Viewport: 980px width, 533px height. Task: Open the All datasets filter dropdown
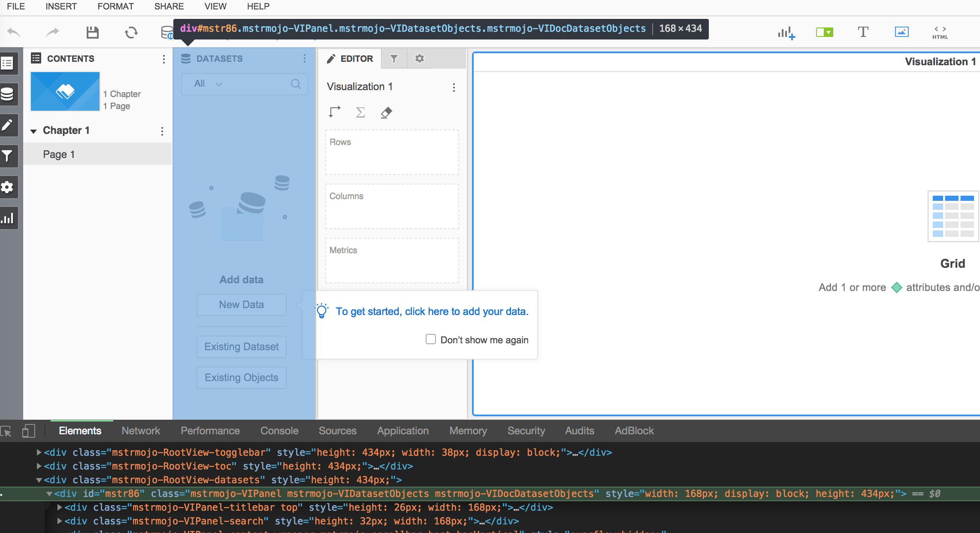pyautogui.click(x=208, y=84)
